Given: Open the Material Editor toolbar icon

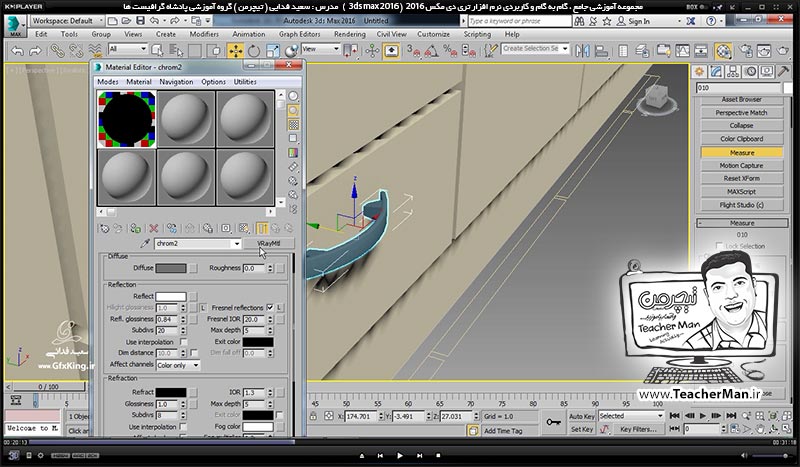Looking at the screenshot, I should coord(723,51).
